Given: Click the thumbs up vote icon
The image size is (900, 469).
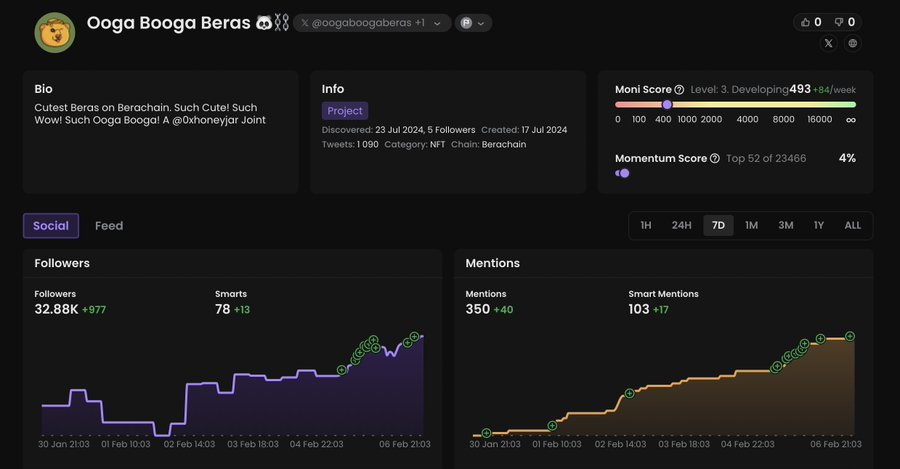Looking at the screenshot, I should [x=805, y=22].
